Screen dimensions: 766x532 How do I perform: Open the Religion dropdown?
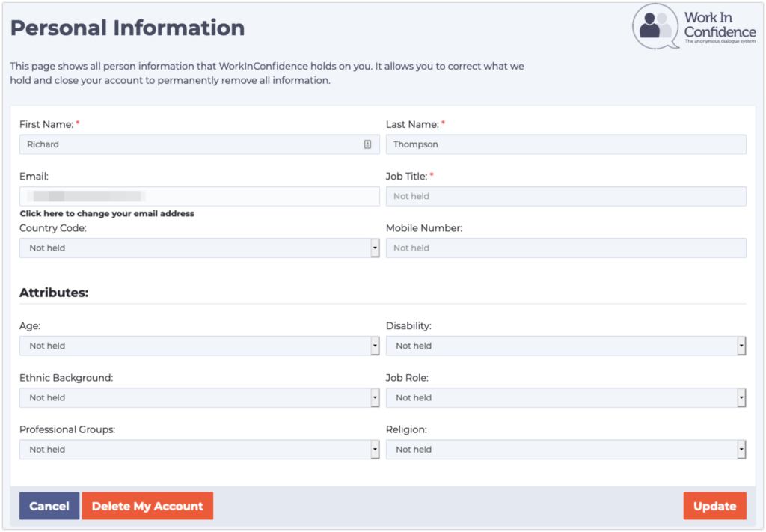click(x=741, y=449)
